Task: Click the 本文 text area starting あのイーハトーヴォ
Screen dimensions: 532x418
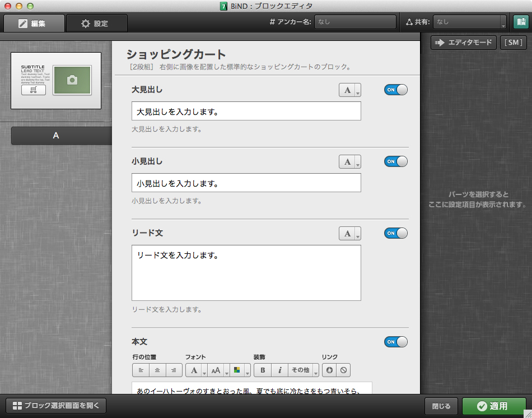Action: point(252,388)
